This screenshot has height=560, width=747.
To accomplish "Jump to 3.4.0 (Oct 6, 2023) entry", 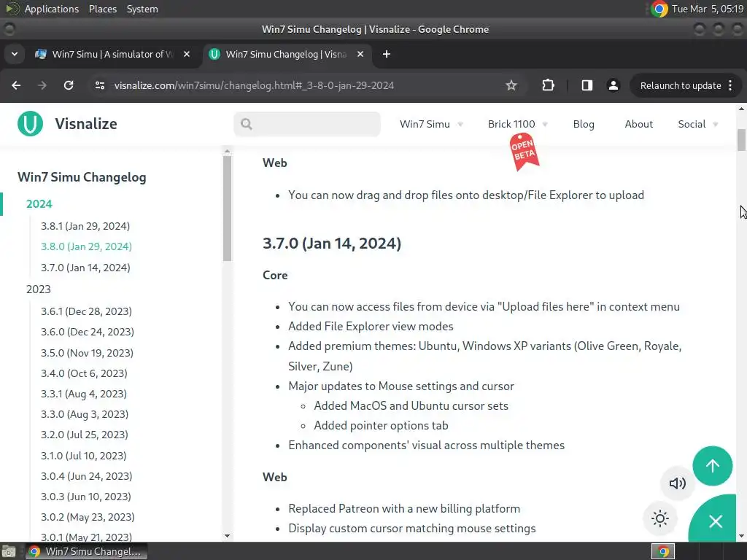I will point(84,373).
